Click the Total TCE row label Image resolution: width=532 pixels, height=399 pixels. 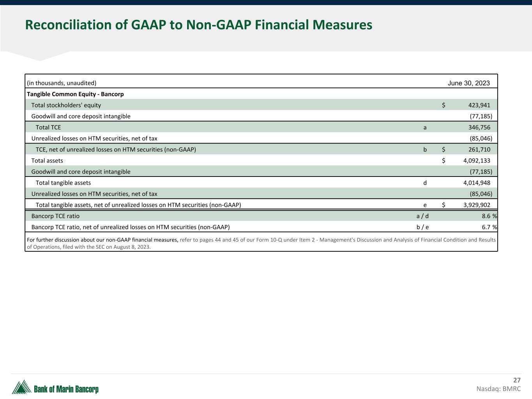coord(48,127)
